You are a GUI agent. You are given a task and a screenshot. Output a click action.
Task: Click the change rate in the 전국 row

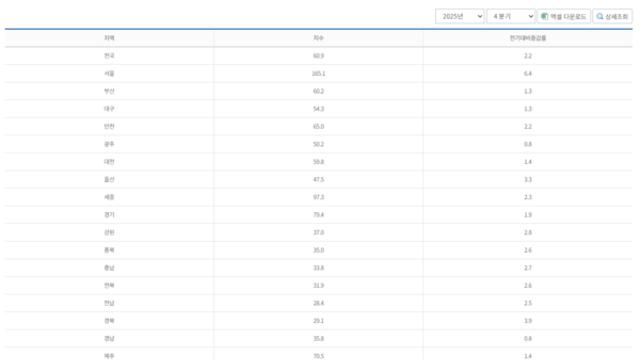pyautogui.click(x=528, y=56)
